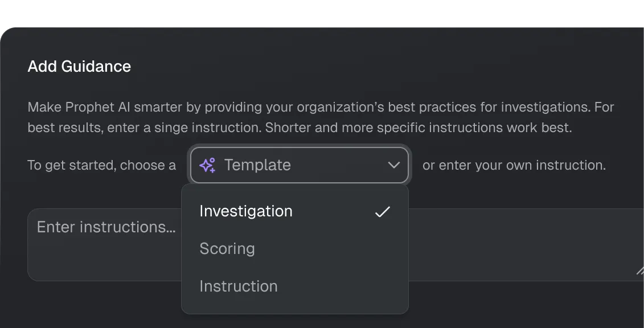Click the sparkle icon in the Template dropdown
Image resolution: width=644 pixels, height=328 pixels.
tap(207, 165)
